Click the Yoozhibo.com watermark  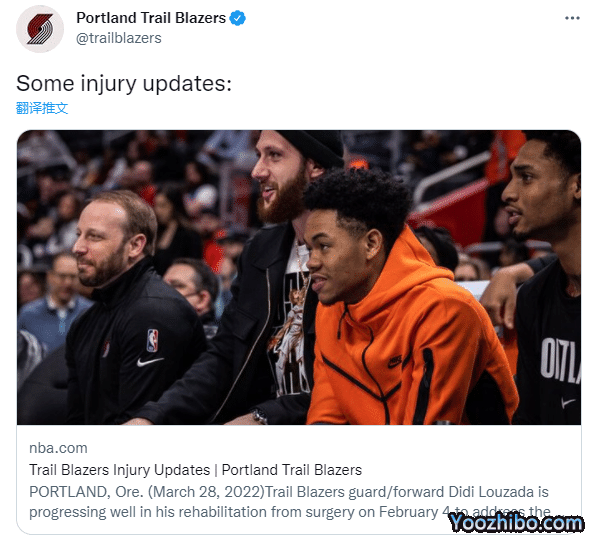516,523
